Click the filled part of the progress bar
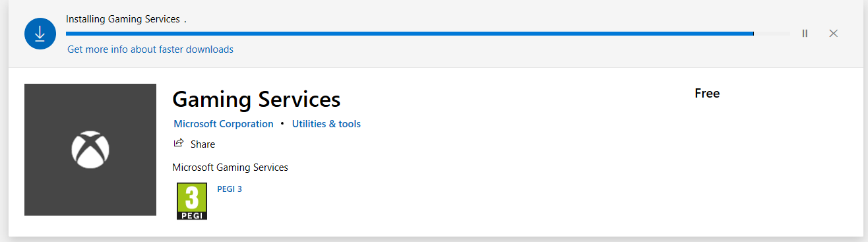Viewport: 868px width, 242px height. tap(410, 33)
